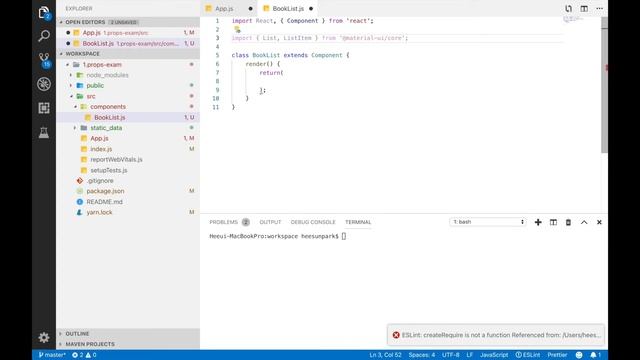Open editor More Actions ellipsis menu
The width and height of the screenshot is (640, 360).
599,9
